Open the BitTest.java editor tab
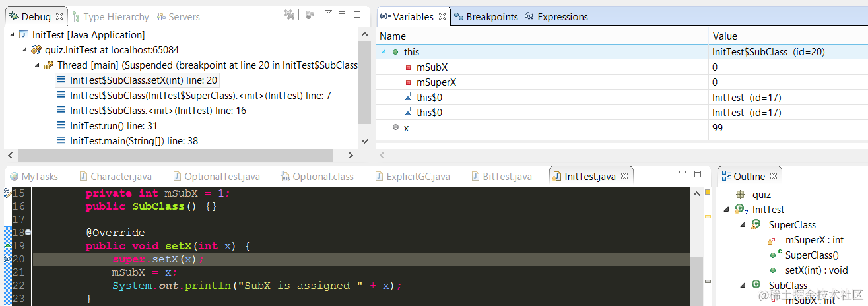 tap(502, 177)
